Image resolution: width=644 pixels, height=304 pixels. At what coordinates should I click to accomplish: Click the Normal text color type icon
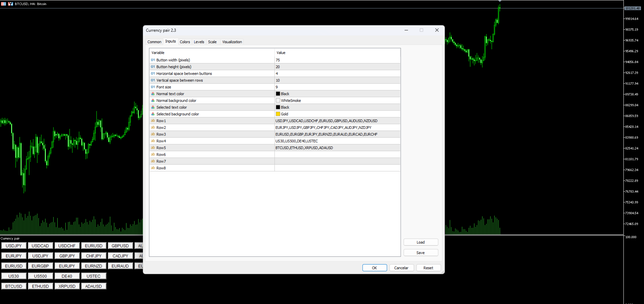click(x=153, y=94)
